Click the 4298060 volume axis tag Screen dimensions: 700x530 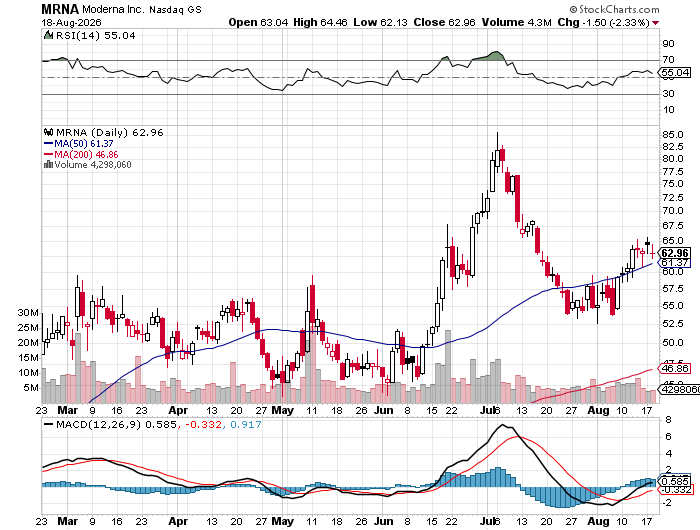coord(679,390)
